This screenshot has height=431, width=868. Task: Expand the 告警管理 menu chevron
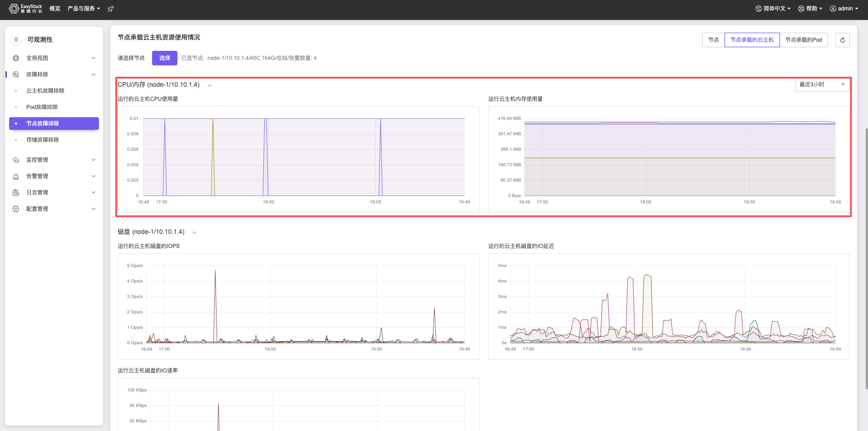pos(94,176)
